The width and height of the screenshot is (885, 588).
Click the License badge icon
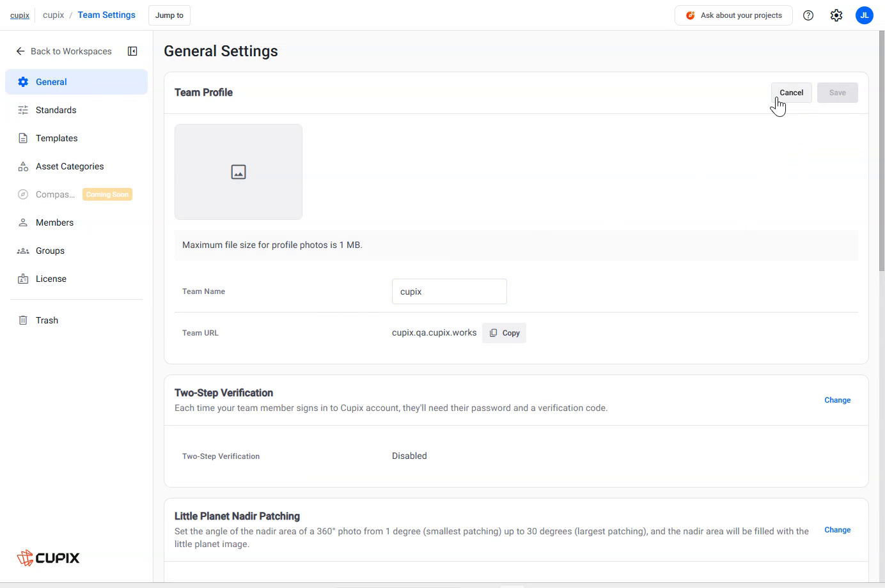[23, 279]
